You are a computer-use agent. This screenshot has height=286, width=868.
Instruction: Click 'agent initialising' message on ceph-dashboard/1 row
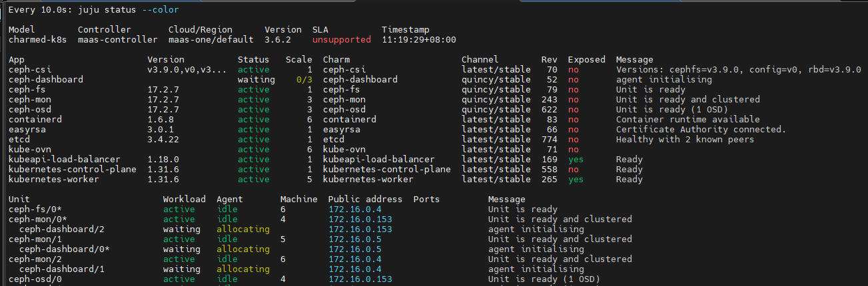pos(536,269)
